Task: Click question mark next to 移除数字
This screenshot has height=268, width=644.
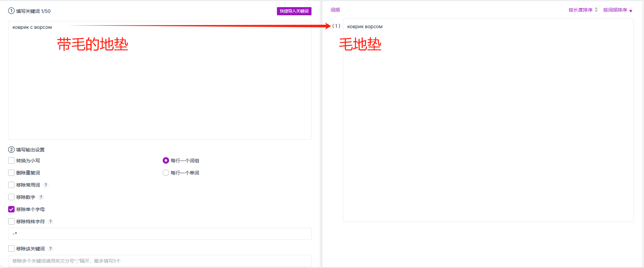Action: [x=41, y=197]
